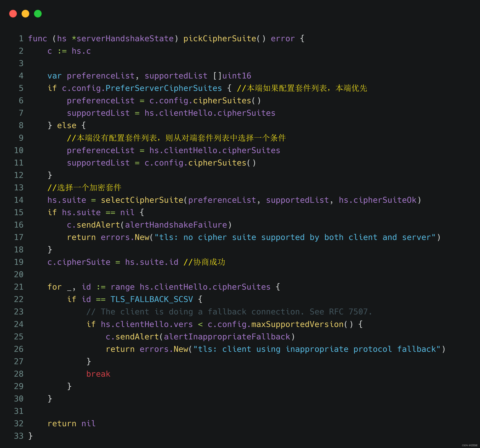Screen dimensions: 480x448
Task: Click line number 33 in gutter
Action: pos(19,436)
